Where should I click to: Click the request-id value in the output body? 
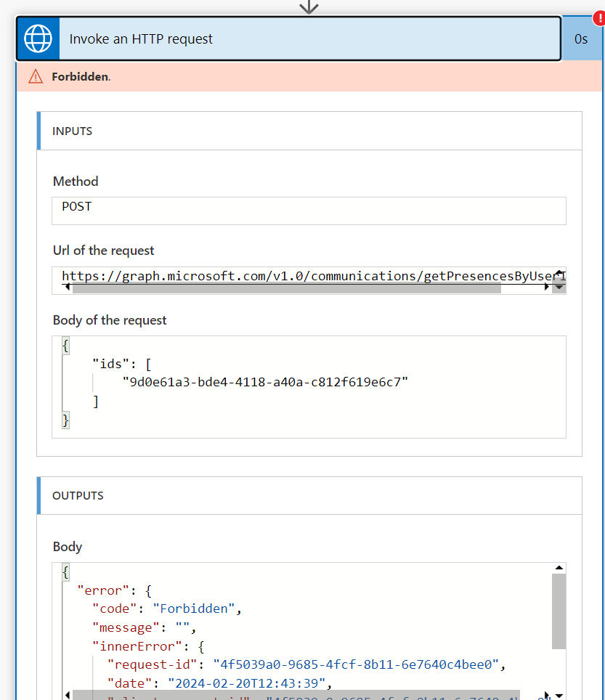pyautogui.click(x=356, y=664)
